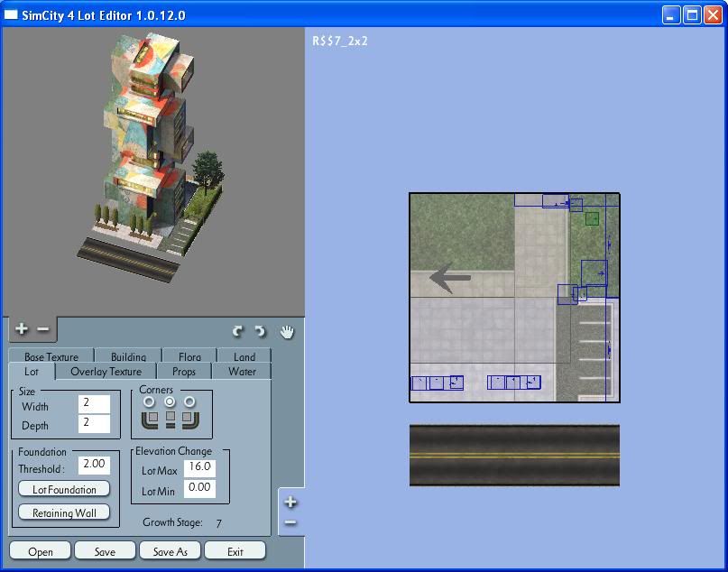This screenshot has width=728, height=572.
Task: Click the Lot Min elevation field
Action: 199,488
